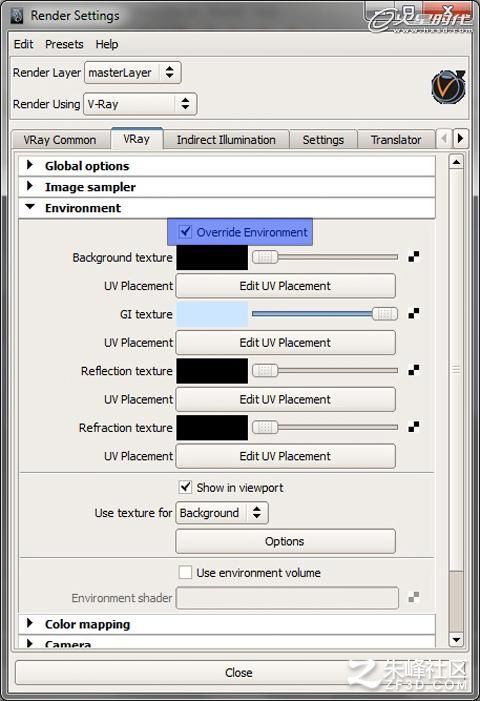Open Render Using V-Ray dropdown

[x=140, y=104]
